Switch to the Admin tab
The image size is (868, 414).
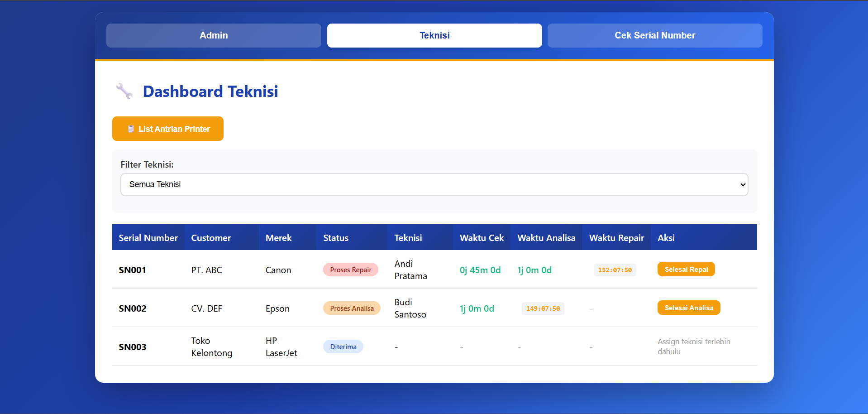click(x=214, y=35)
